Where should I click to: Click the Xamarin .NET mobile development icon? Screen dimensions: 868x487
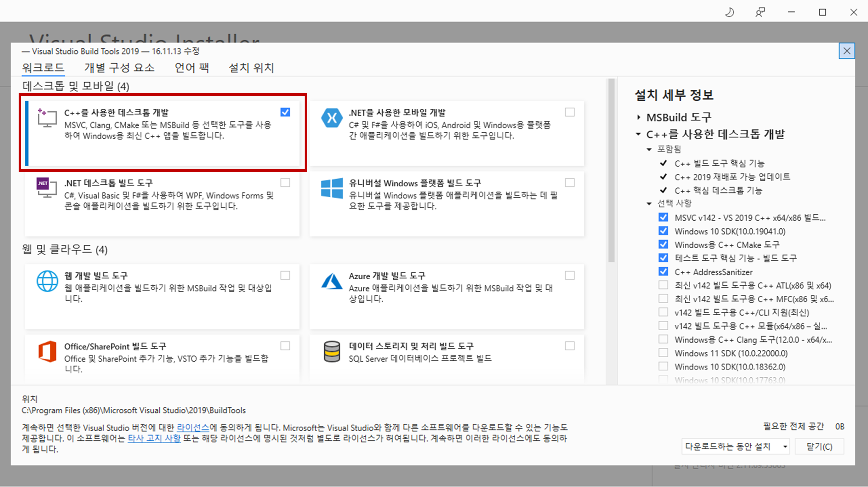pyautogui.click(x=332, y=118)
